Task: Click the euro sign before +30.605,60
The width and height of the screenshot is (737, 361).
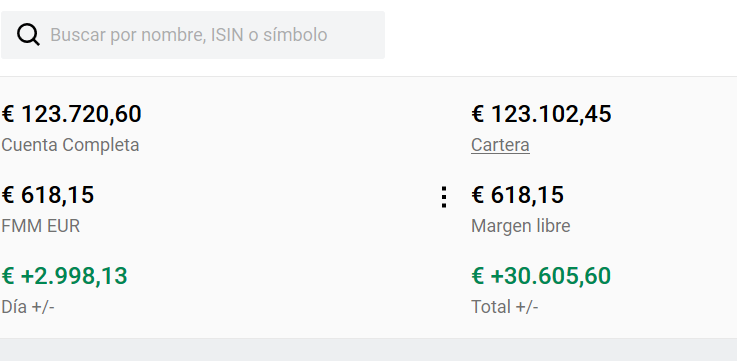Action: click(478, 276)
